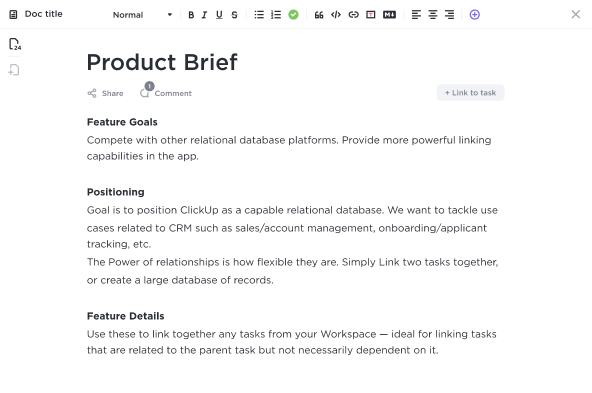Click the document icon beside Doc title

(13, 15)
